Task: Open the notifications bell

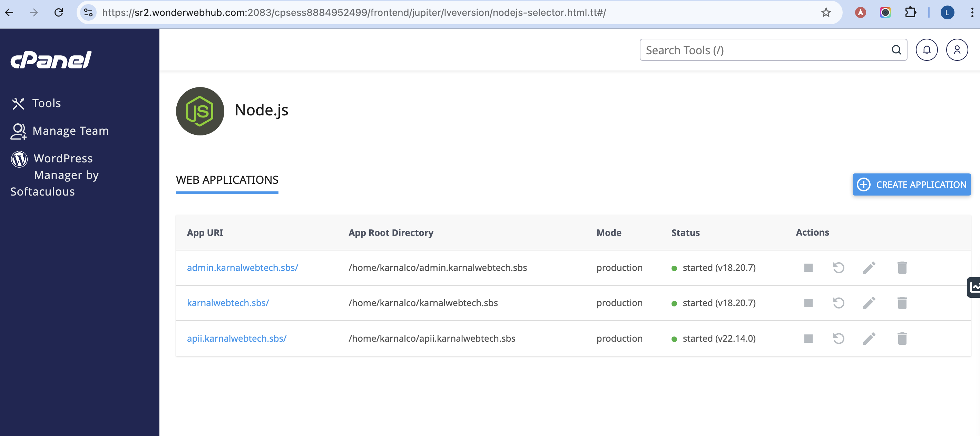Action: (x=927, y=50)
